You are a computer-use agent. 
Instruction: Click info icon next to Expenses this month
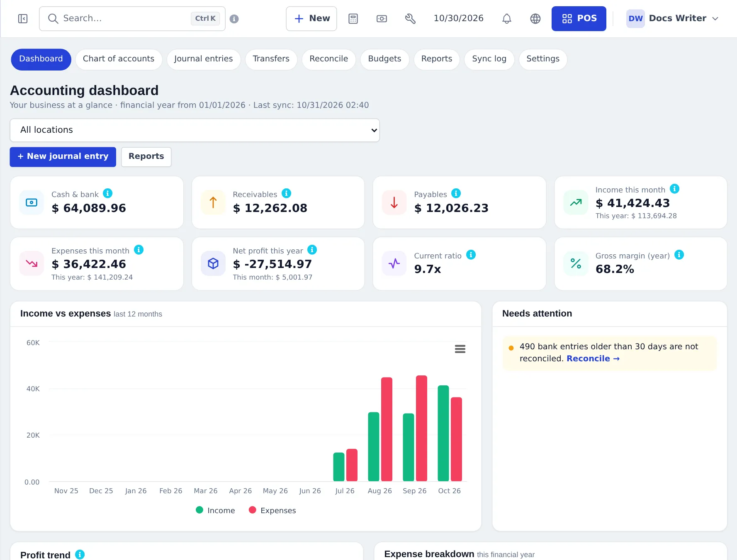coord(139,250)
